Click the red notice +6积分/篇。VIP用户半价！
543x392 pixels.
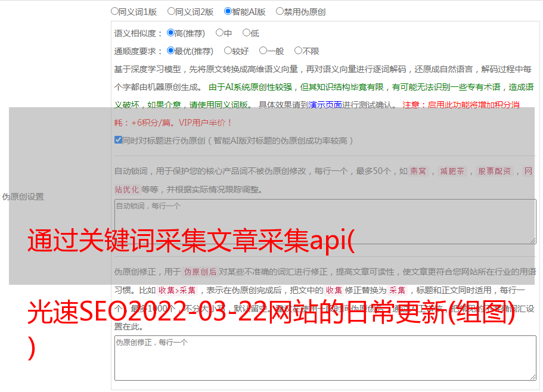[x=181, y=123]
